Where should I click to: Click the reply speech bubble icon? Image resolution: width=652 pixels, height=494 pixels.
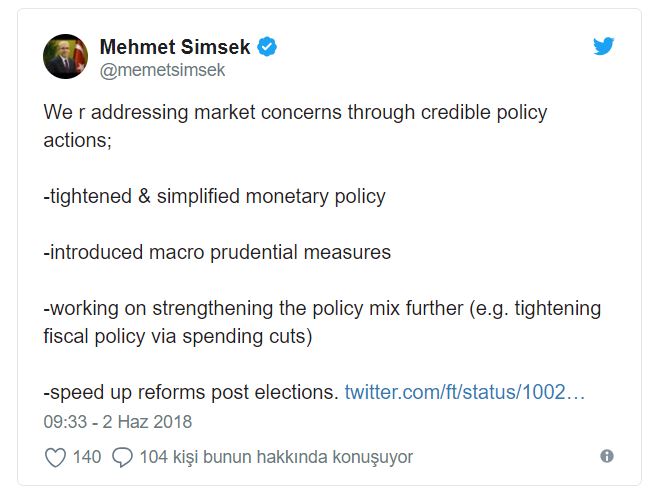[122, 457]
